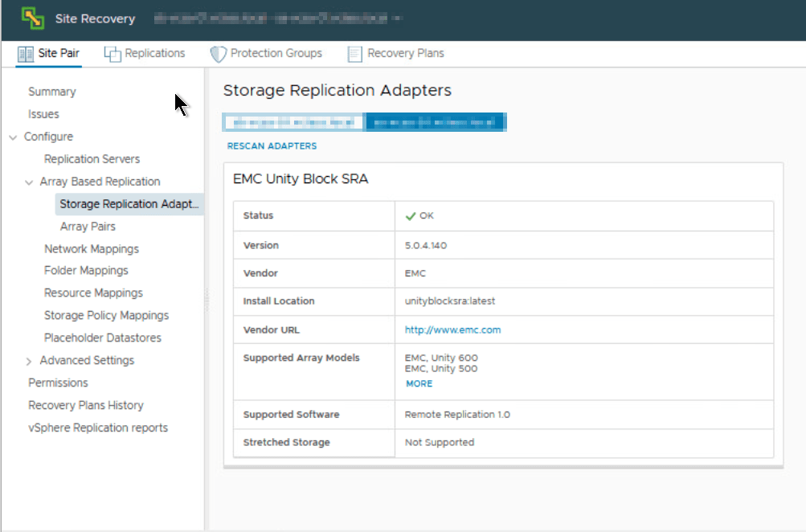Click the sidebar splitter handle
This screenshot has height=532, width=806.
[x=207, y=299]
